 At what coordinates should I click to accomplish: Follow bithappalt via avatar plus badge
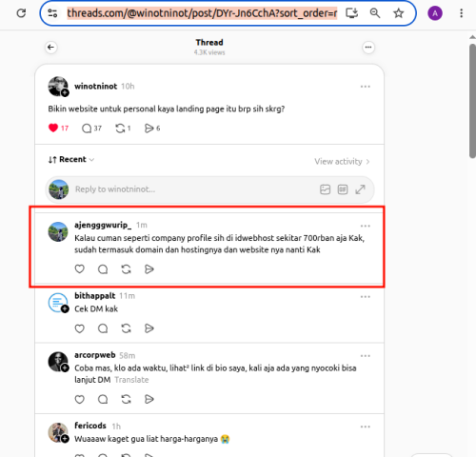65,308
